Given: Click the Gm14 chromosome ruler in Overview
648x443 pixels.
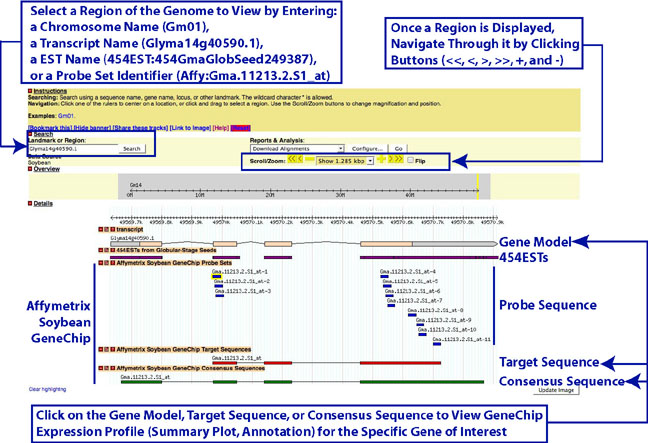Looking at the screenshot, I should click(304, 191).
